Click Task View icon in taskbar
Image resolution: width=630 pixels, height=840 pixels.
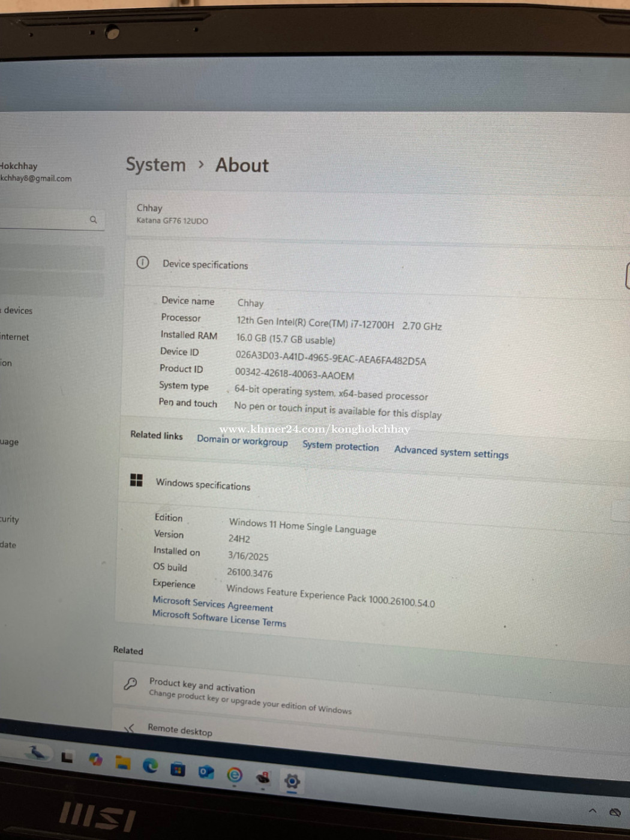(67, 757)
